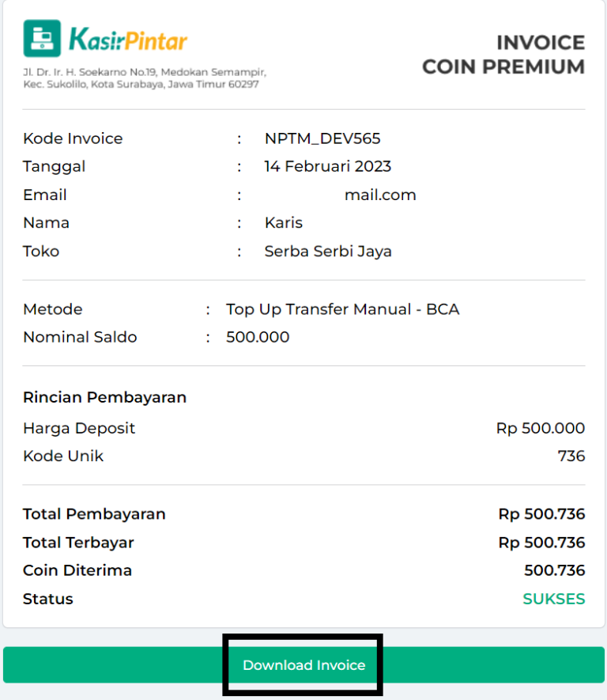
Task: Click the Metode row label
Action: [x=52, y=309]
